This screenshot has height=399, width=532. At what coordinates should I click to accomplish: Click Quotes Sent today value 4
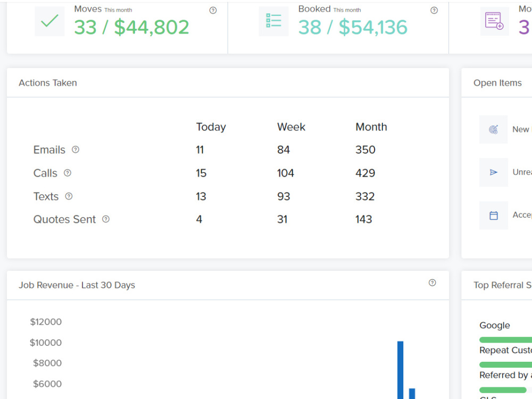(199, 220)
